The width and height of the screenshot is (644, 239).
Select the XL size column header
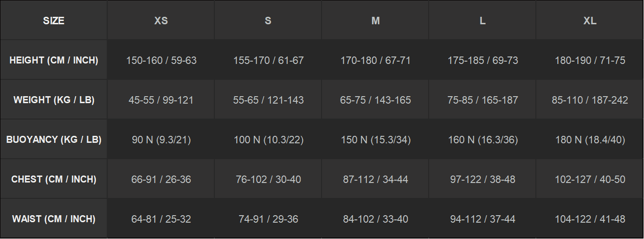coord(589,21)
